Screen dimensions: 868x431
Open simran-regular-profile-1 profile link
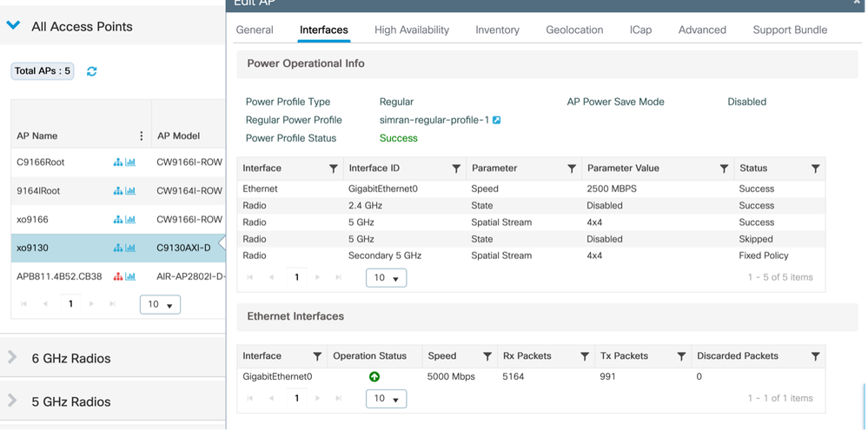[434, 120]
